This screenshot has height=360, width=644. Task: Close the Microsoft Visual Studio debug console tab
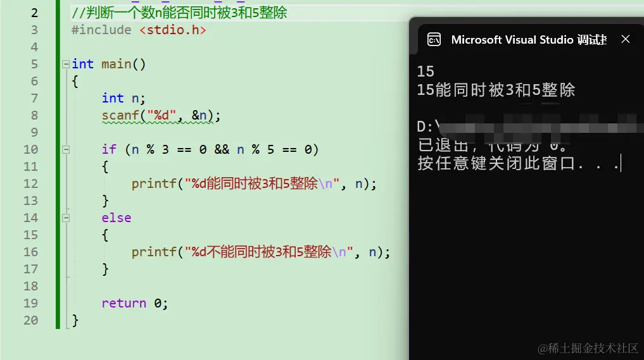pos(626,39)
